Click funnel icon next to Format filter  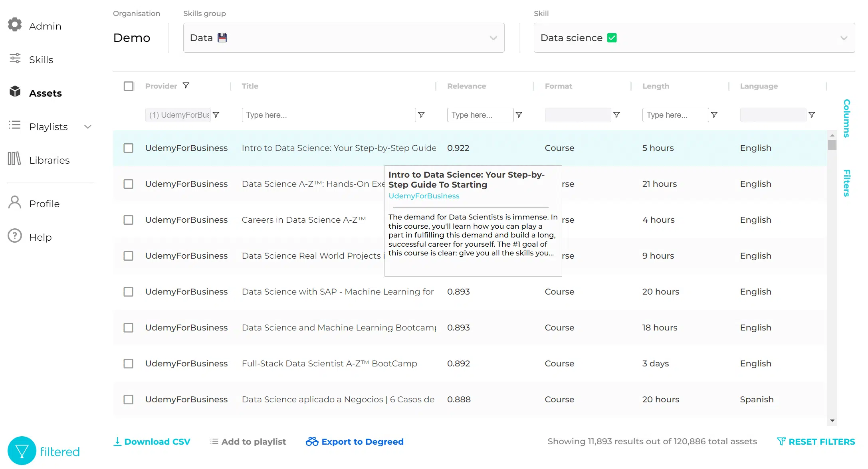(616, 115)
